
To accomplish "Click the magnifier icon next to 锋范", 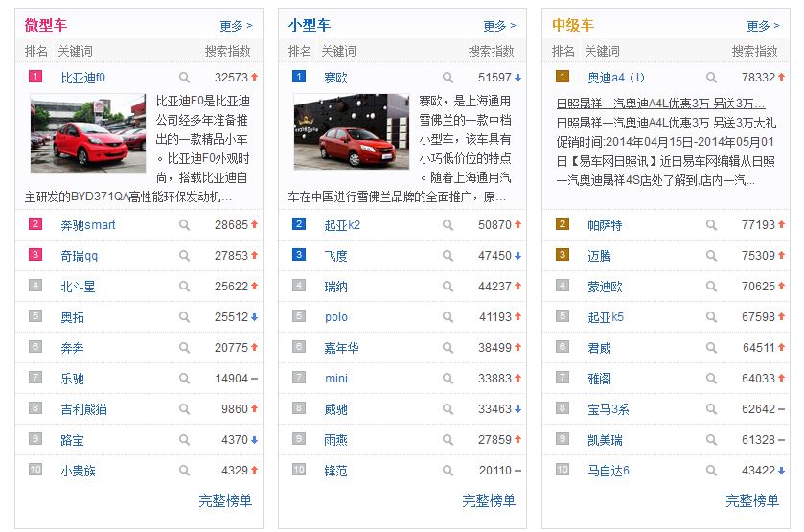I will pyautogui.click(x=448, y=471).
